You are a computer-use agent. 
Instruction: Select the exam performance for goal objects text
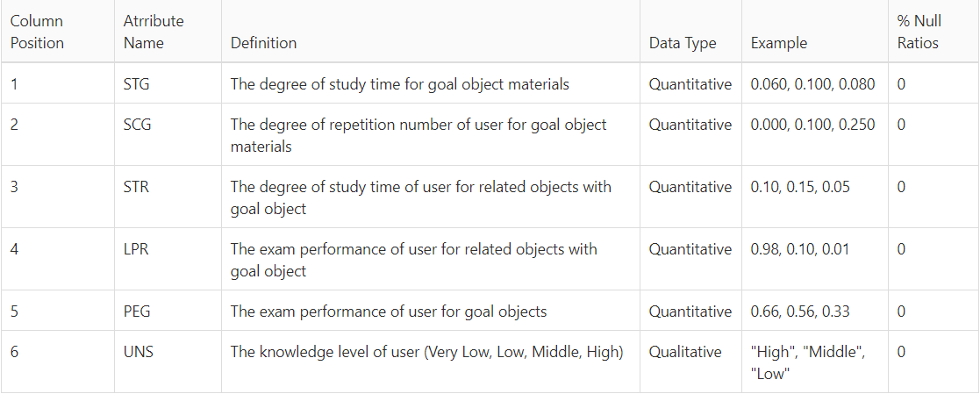[x=389, y=311]
